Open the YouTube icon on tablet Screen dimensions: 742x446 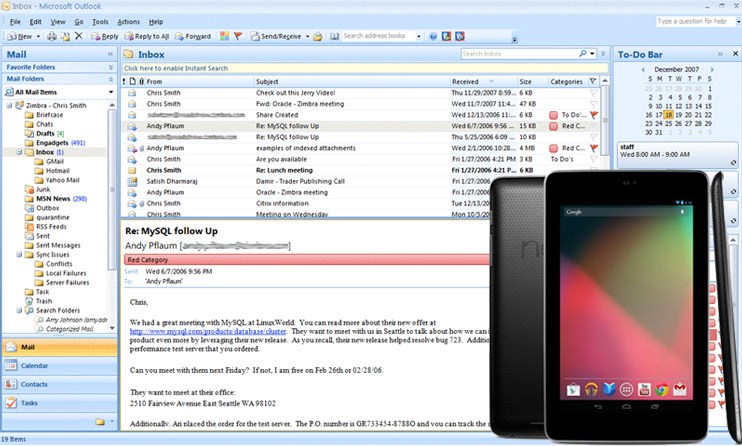(x=644, y=389)
